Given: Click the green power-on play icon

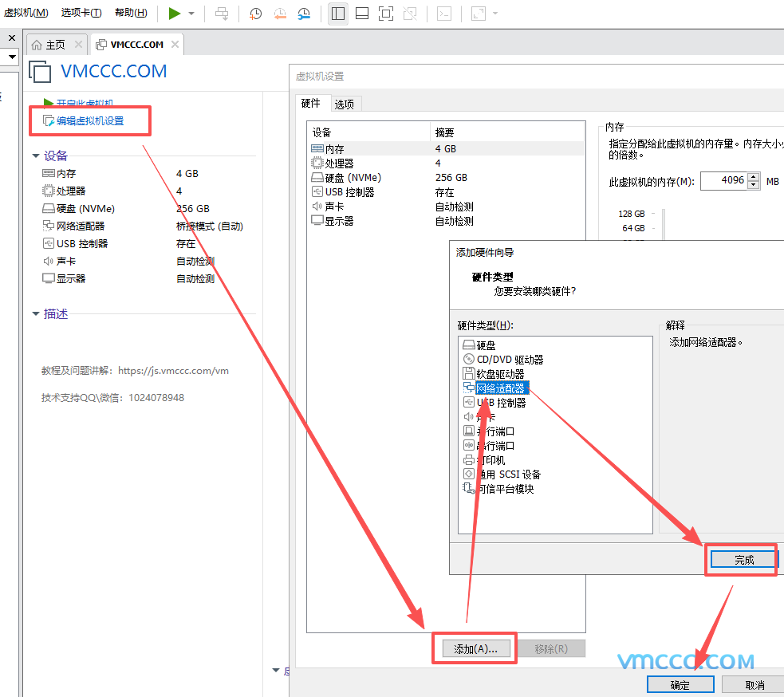Looking at the screenshot, I should [174, 14].
